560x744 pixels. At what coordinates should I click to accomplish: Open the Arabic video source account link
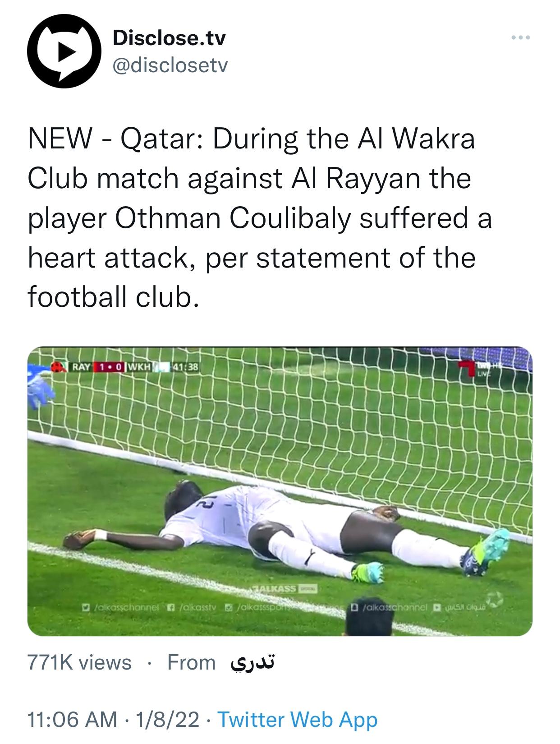[x=252, y=662]
